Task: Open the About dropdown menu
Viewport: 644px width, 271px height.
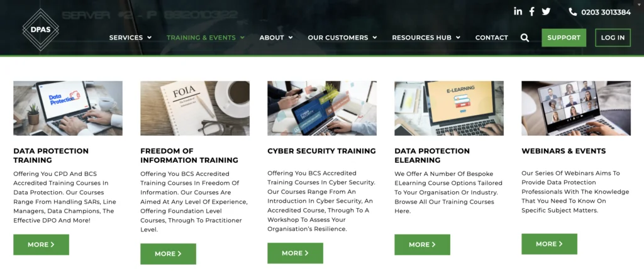Action: coord(276,37)
